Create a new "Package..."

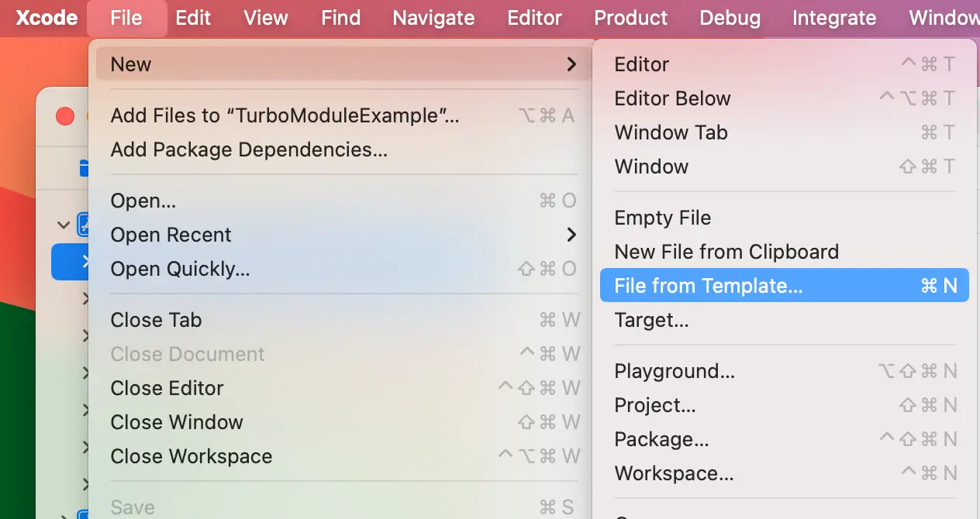661,439
